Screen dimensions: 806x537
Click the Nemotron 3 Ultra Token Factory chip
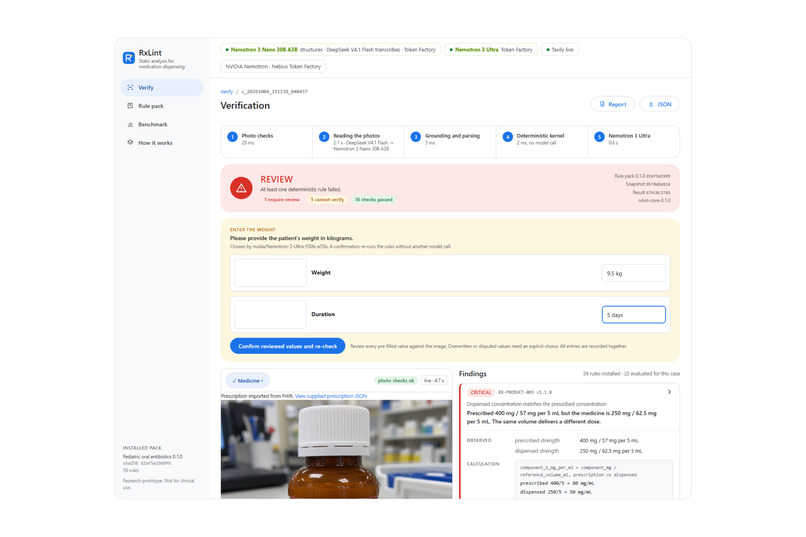(491, 50)
